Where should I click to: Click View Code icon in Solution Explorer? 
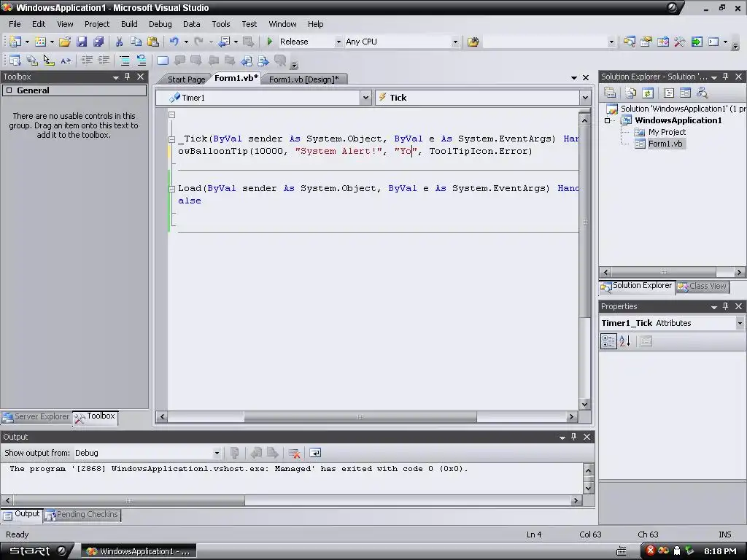669,93
